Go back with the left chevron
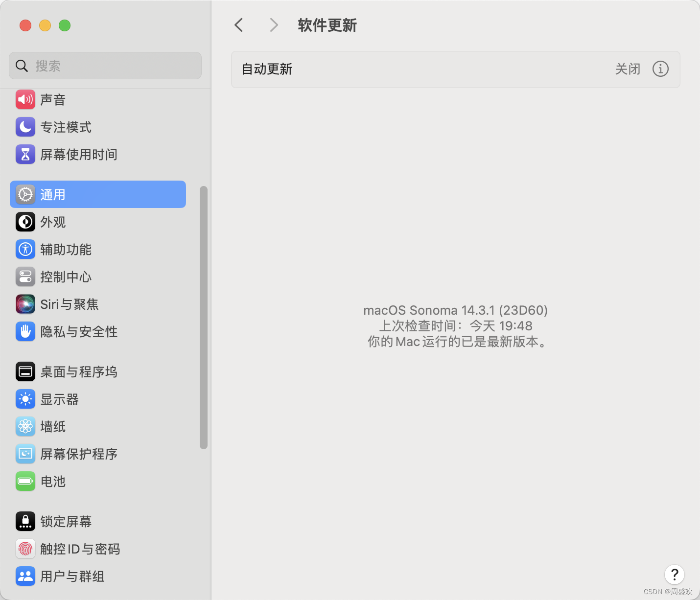Image resolution: width=700 pixels, height=600 pixels. click(239, 25)
